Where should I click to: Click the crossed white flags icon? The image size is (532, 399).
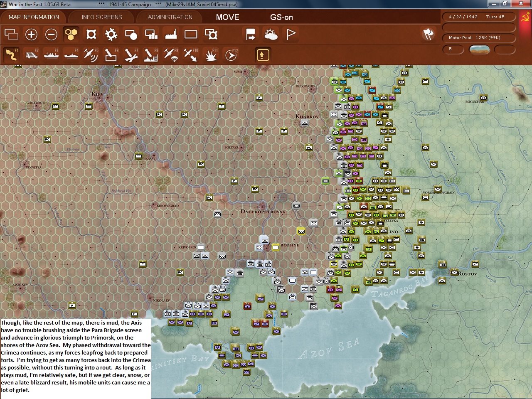[x=428, y=34]
